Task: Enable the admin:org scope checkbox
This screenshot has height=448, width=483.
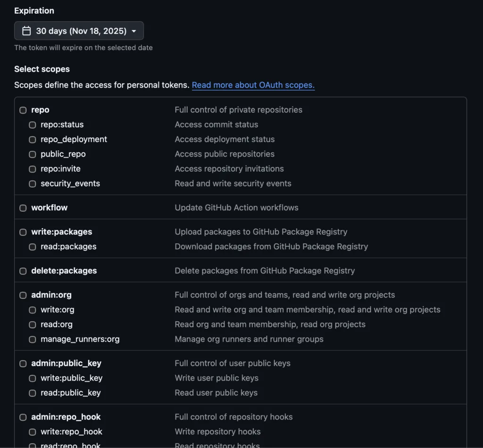Action: pyautogui.click(x=23, y=295)
